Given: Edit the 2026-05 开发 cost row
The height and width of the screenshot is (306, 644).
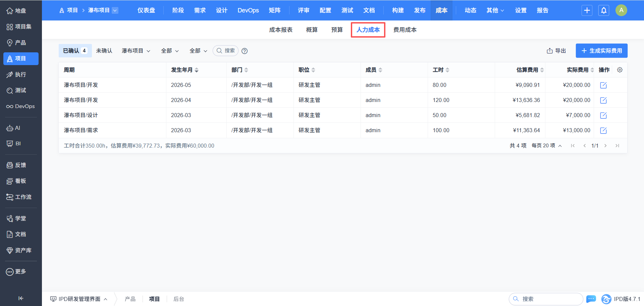Looking at the screenshot, I should click(x=603, y=85).
